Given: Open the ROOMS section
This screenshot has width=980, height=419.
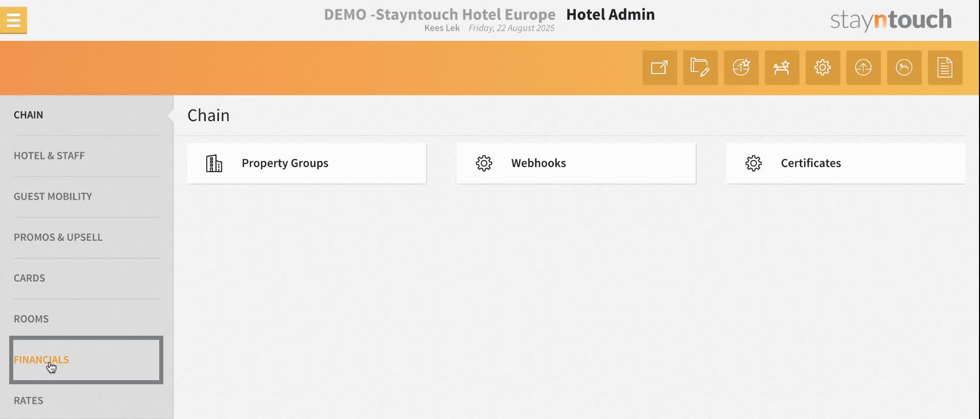Looking at the screenshot, I should (x=31, y=319).
